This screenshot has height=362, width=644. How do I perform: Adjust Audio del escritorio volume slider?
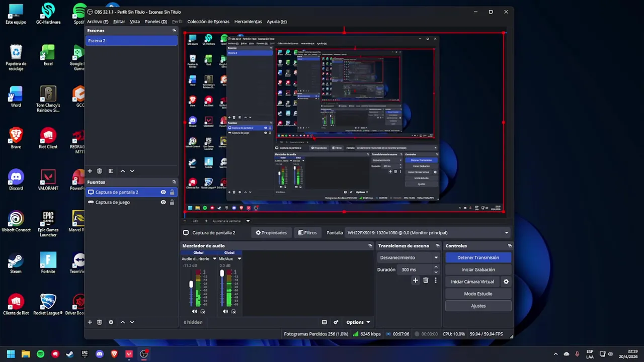[191, 285]
